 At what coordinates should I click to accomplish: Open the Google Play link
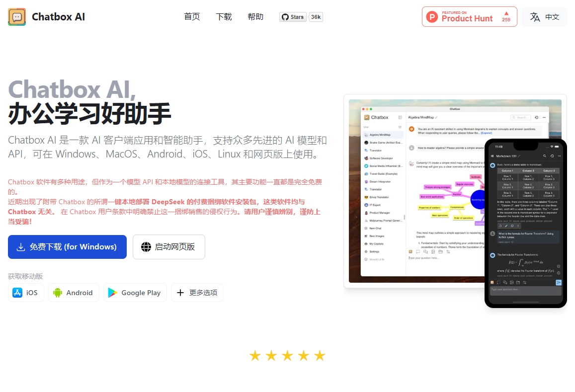coord(135,293)
